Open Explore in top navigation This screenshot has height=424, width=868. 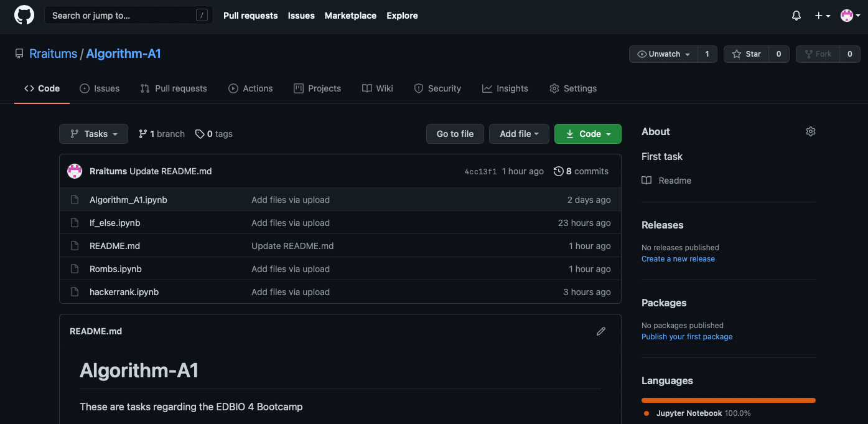pyautogui.click(x=402, y=16)
